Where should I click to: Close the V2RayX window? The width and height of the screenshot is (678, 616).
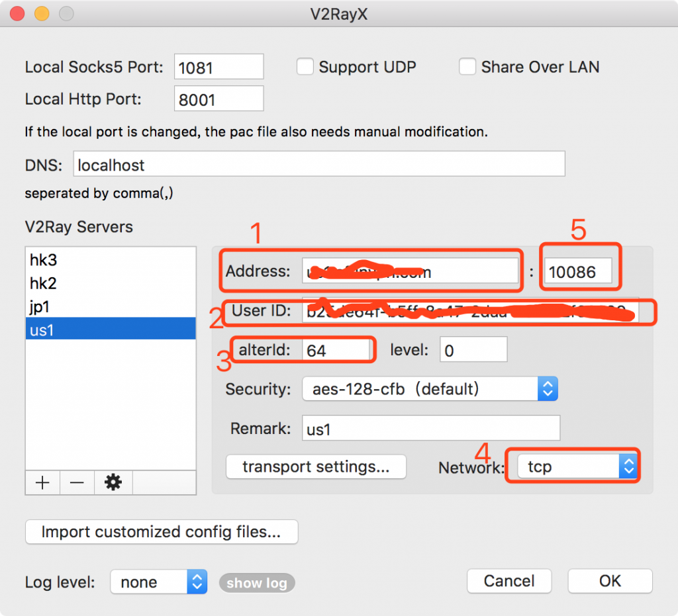(x=17, y=13)
